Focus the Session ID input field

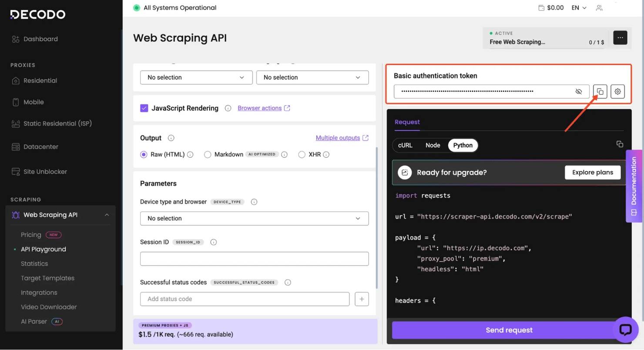coord(255,259)
